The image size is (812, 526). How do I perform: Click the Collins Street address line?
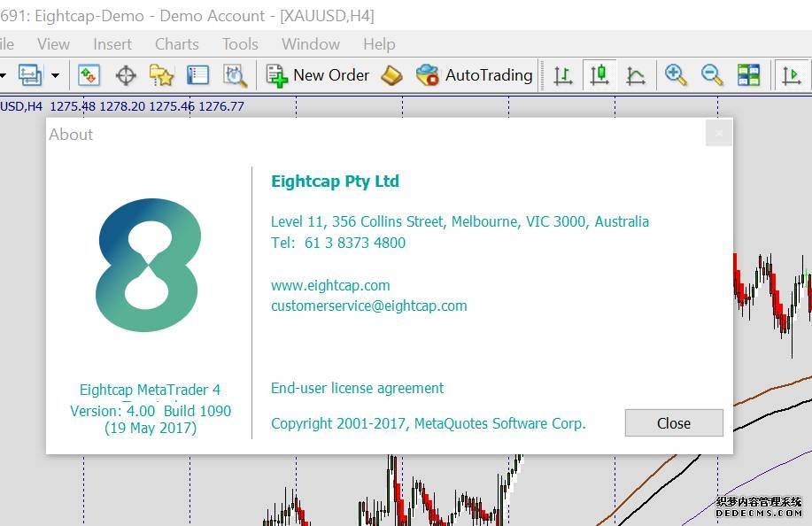coord(460,221)
